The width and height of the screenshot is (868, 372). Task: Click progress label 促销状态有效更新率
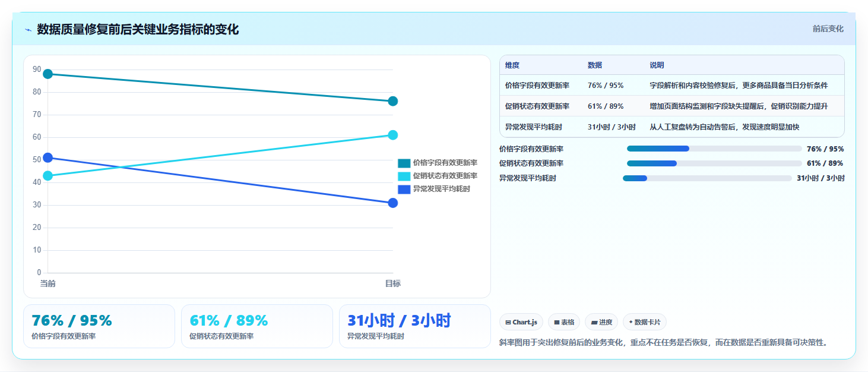click(531, 163)
